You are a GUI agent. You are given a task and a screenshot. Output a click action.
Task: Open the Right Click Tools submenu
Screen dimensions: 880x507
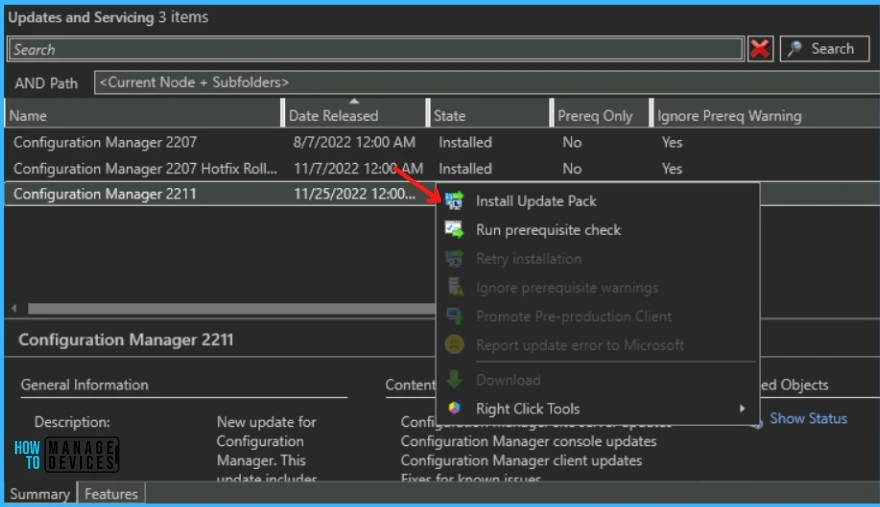pos(598,408)
